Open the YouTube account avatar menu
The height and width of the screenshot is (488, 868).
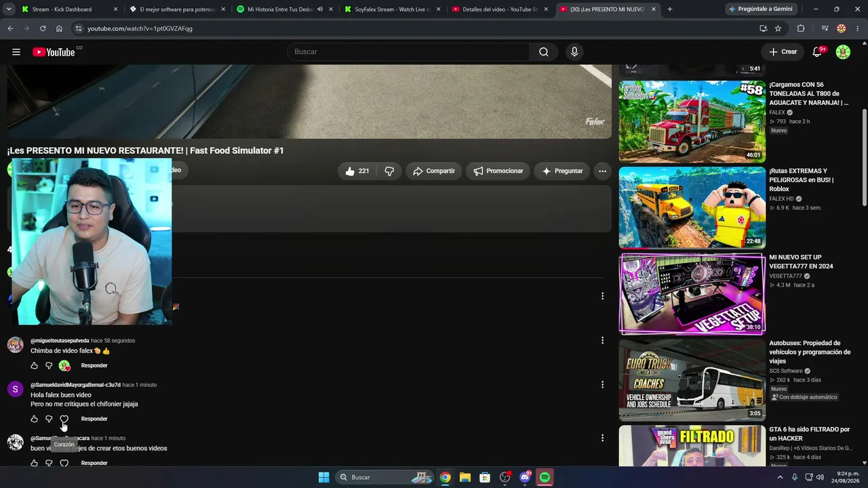click(x=843, y=52)
